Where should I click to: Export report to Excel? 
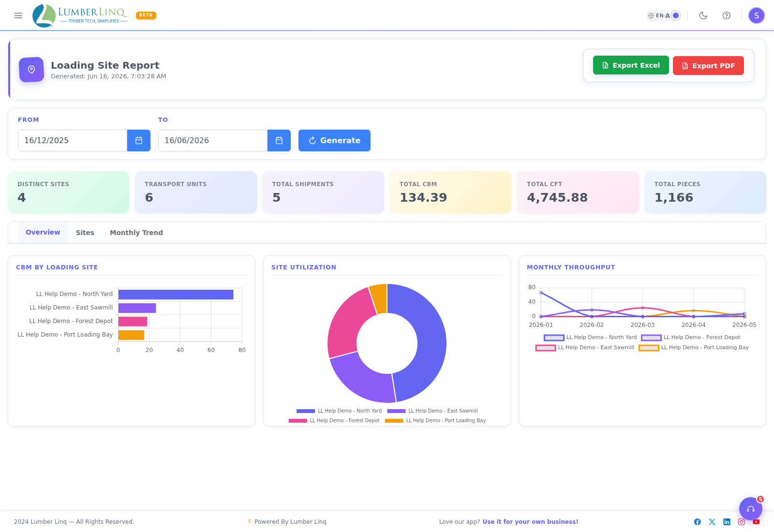pos(631,65)
